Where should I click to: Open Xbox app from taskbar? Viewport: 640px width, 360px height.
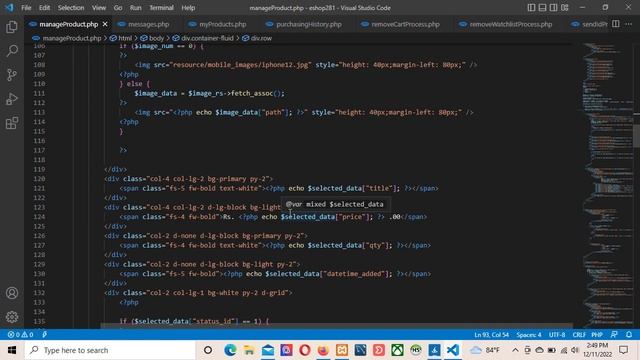[397, 350]
